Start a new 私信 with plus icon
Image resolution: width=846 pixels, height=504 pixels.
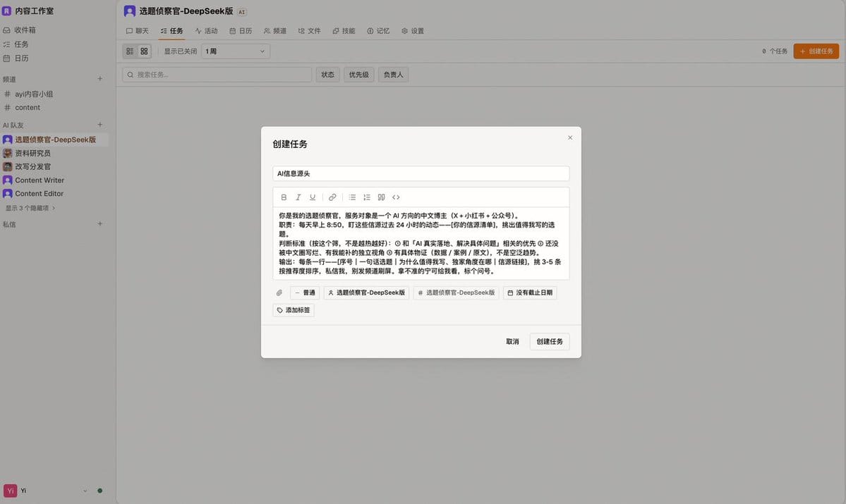point(99,223)
